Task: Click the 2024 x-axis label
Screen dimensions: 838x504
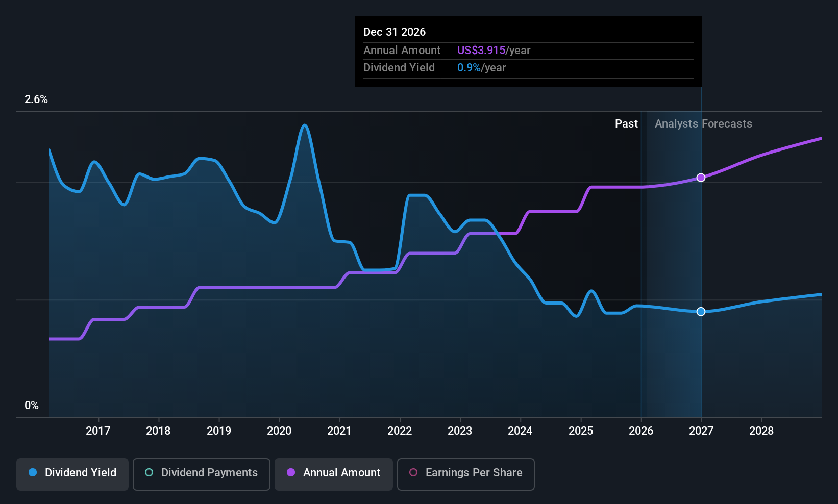Action: click(520, 431)
